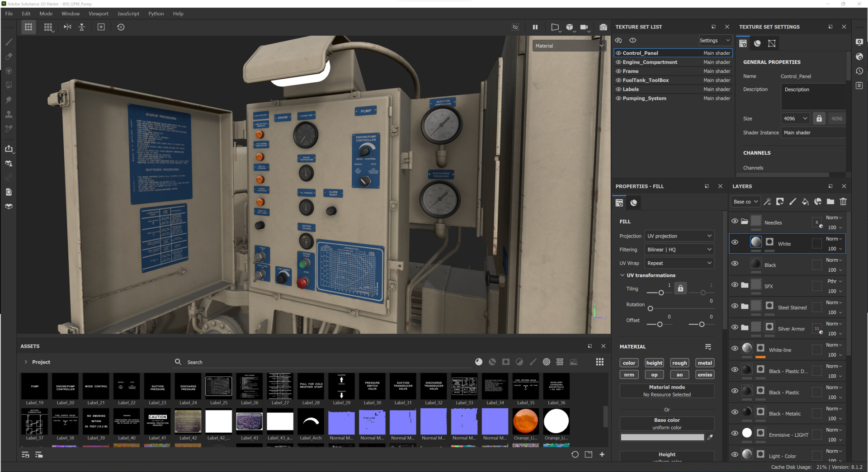Select the Paint brush tool

[x=9, y=42]
